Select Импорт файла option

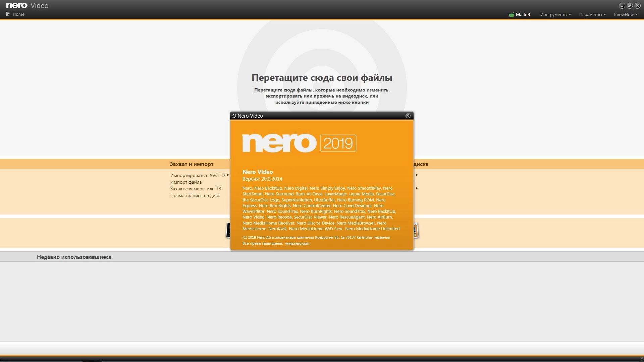tap(186, 182)
